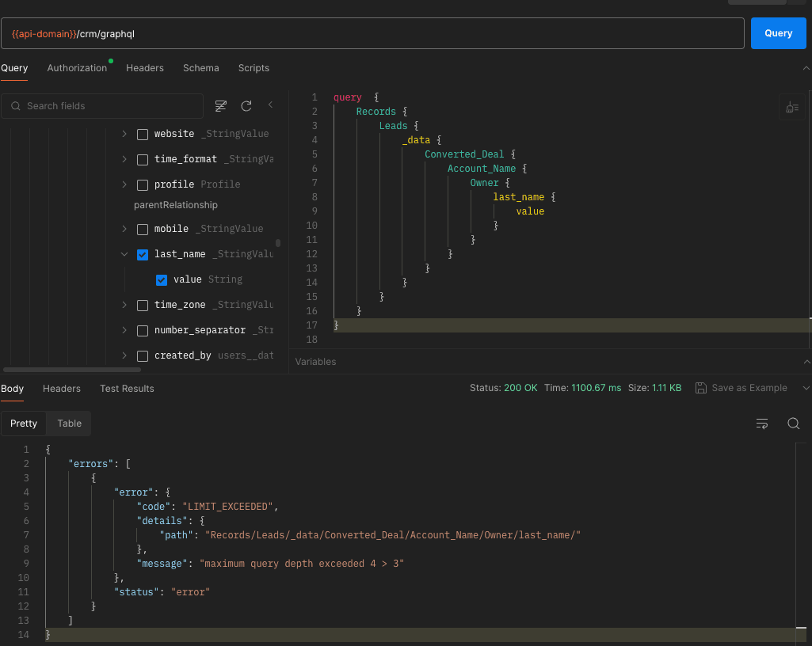Open the request Headers tab
The image size is (812, 646).
145,68
